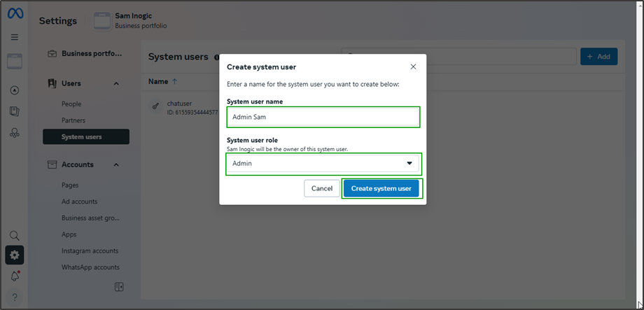Open Partners in the sidebar

click(73, 120)
